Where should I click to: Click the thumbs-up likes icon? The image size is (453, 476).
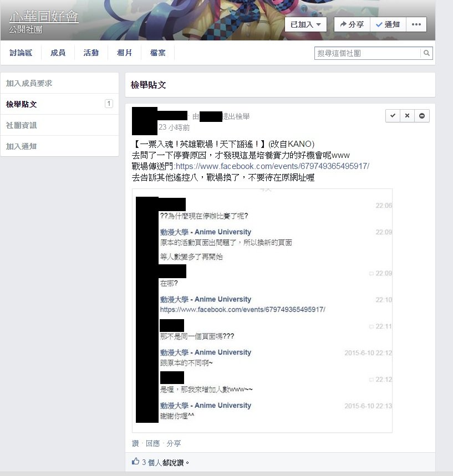pyautogui.click(x=135, y=462)
